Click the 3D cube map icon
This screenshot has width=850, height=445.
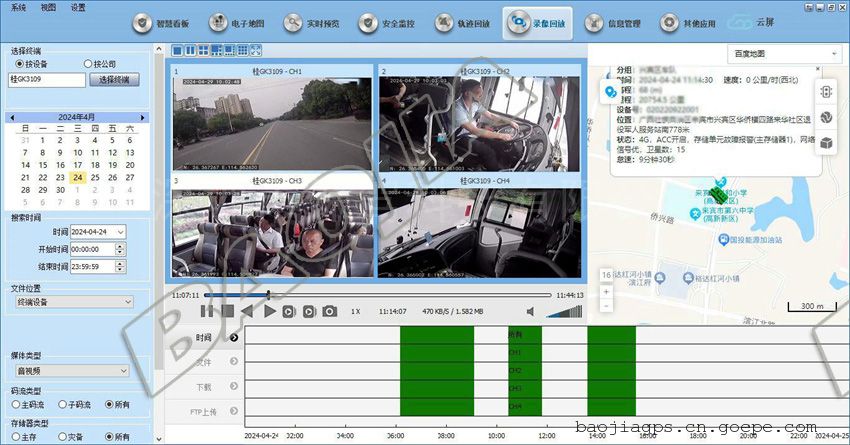tap(827, 143)
